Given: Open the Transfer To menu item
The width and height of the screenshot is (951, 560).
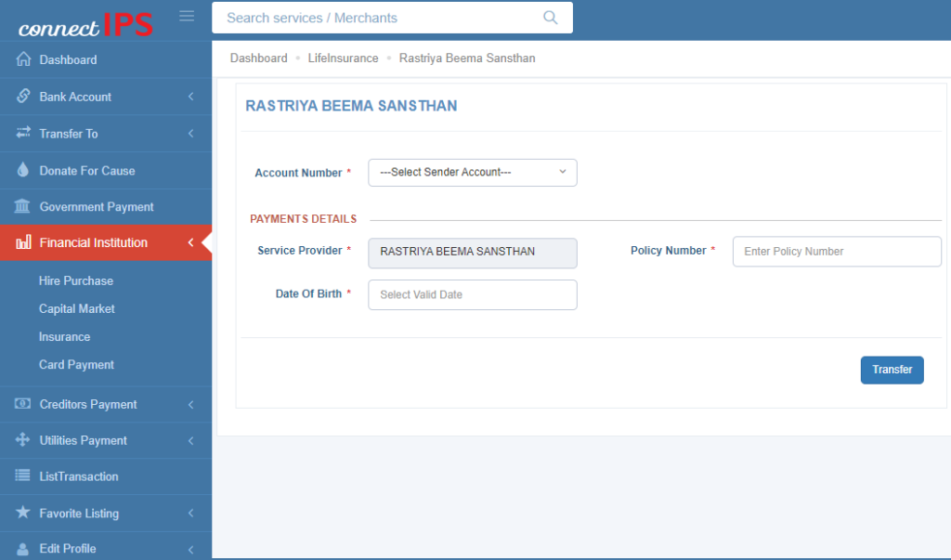Looking at the screenshot, I should (x=106, y=134).
